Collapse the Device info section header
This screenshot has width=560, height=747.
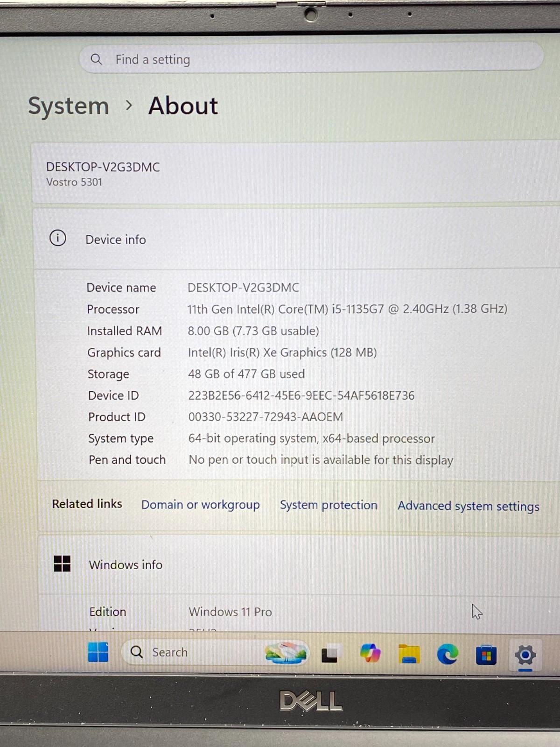pyautogui.click(x=297, y=239)
